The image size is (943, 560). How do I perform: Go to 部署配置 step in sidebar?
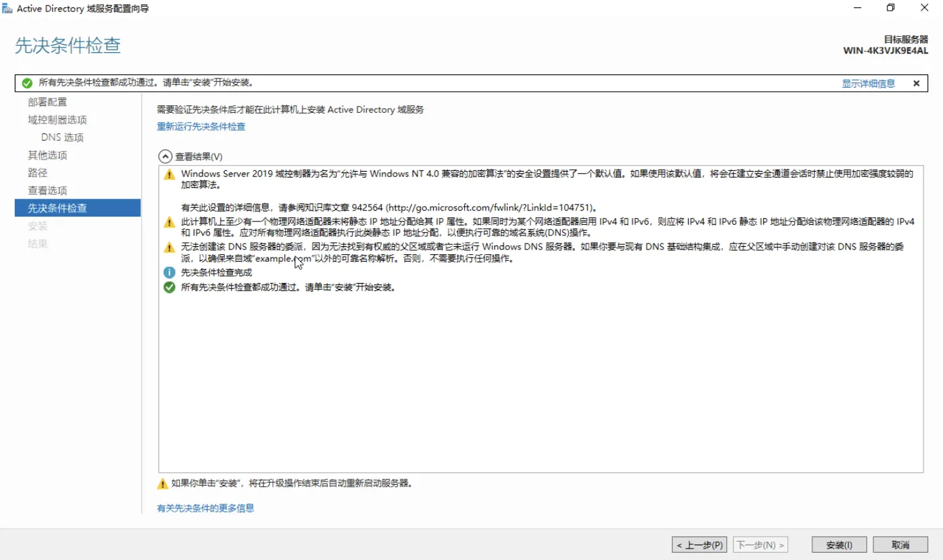(x=47, y=102)
